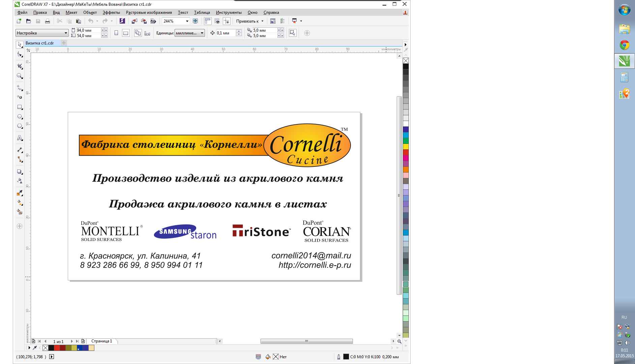Toggle the Show guidelines button

coord(226,21)
